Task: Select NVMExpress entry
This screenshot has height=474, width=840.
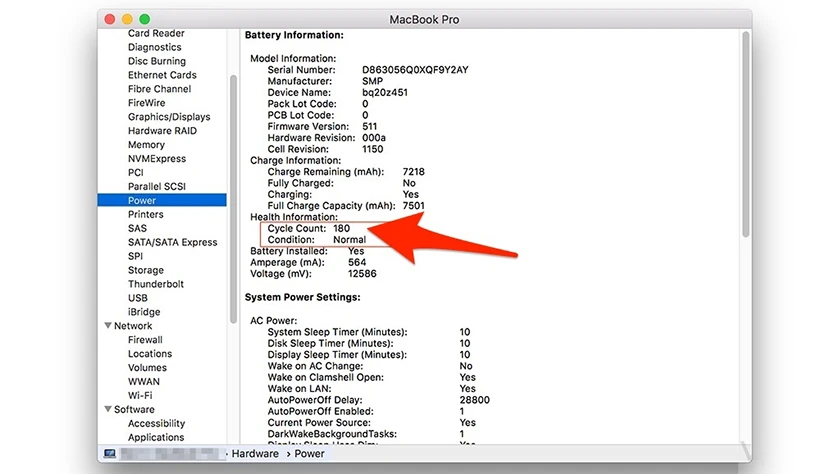Action: coord(156,159)
